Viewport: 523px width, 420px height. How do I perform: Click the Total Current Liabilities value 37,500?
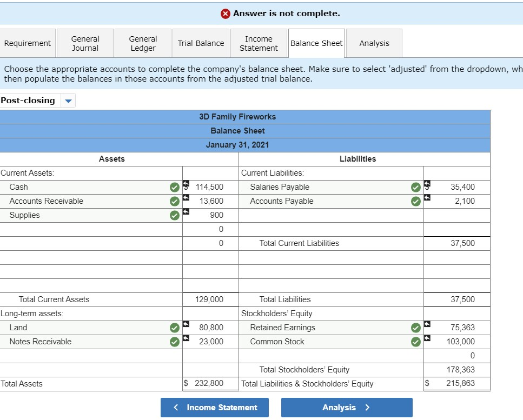457,244
